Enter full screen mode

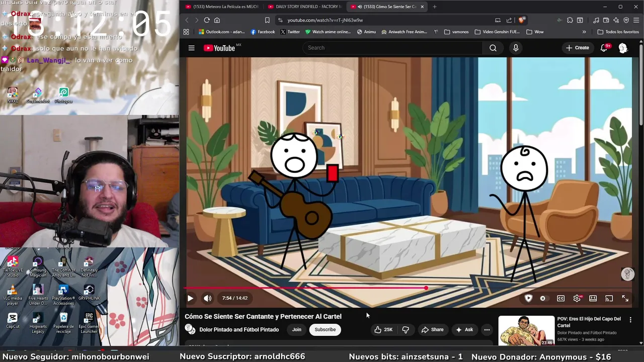click(625, 298)
